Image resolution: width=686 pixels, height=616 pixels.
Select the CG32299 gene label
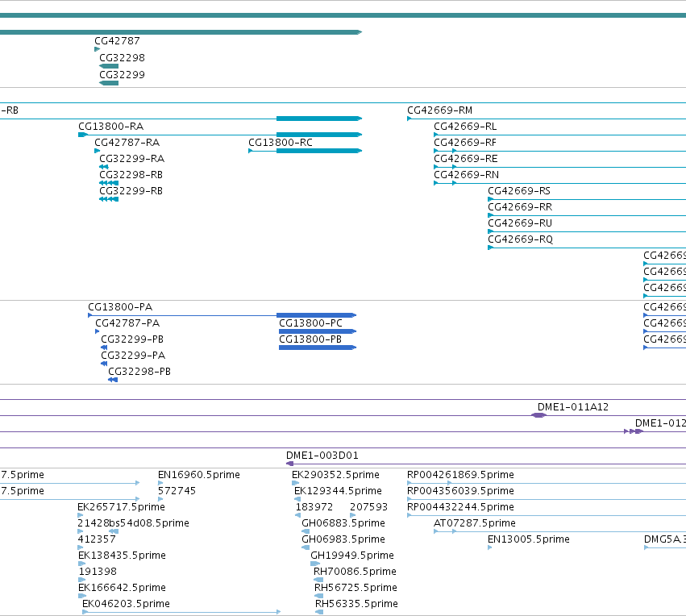click(x=122, y=74)
